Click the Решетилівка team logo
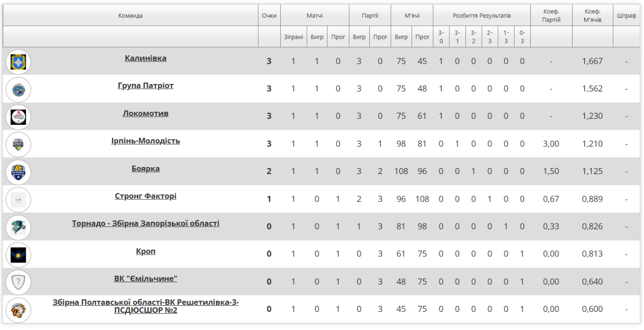This screenshot has width=644, height=330. click(18, 309)
